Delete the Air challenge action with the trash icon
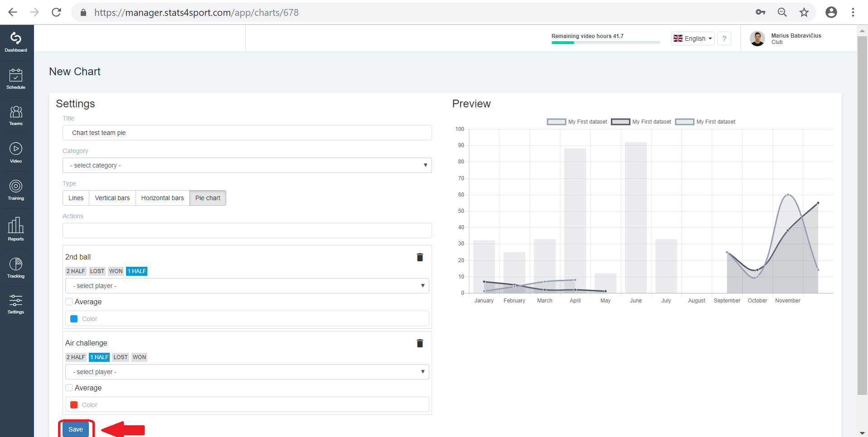 pyautogui.click(x=420, y=343)
